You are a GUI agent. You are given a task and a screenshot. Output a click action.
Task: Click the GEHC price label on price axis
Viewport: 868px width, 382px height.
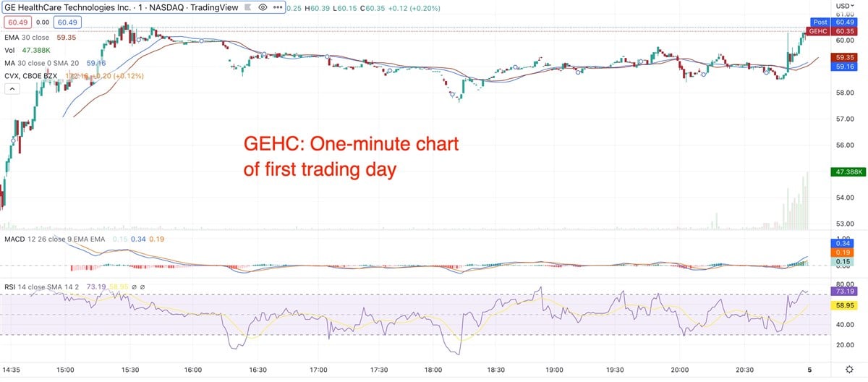point(818,31)
